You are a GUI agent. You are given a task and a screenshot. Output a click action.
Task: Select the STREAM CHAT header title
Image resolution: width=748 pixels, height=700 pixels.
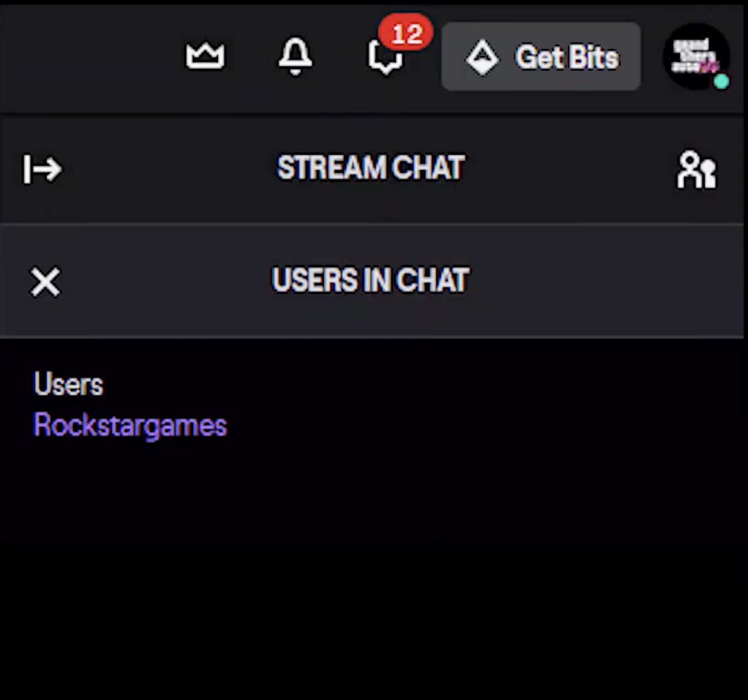tap(371, 168)
